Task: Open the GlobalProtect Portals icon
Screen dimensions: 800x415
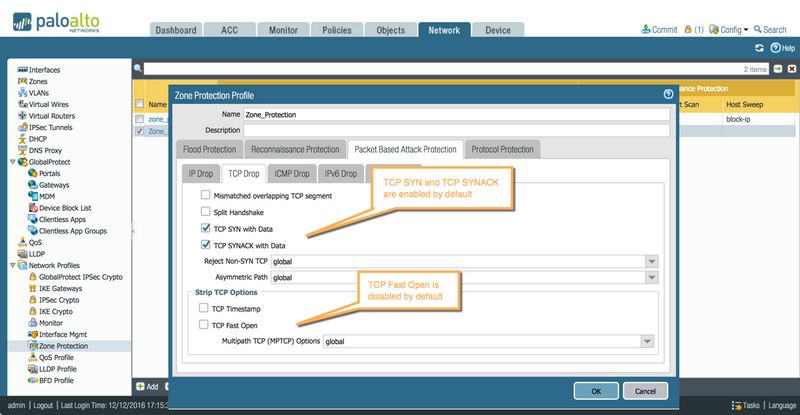Action: tap(33, 173)
